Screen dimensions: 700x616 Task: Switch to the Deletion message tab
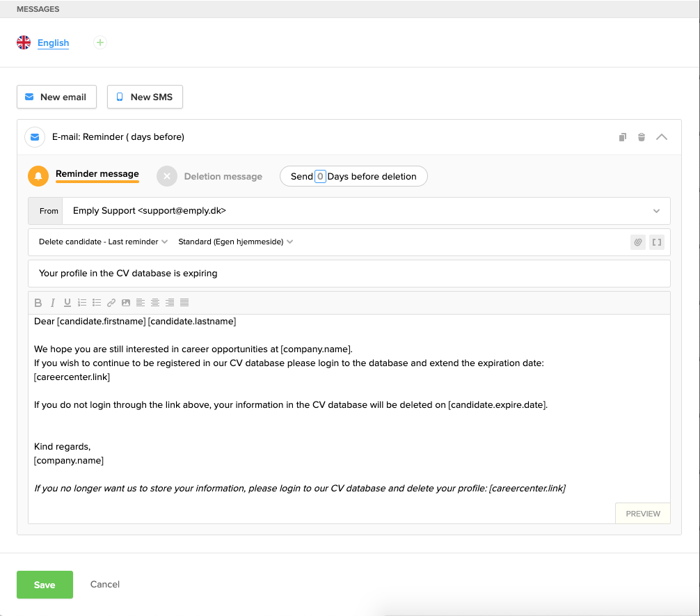point(223,177)
